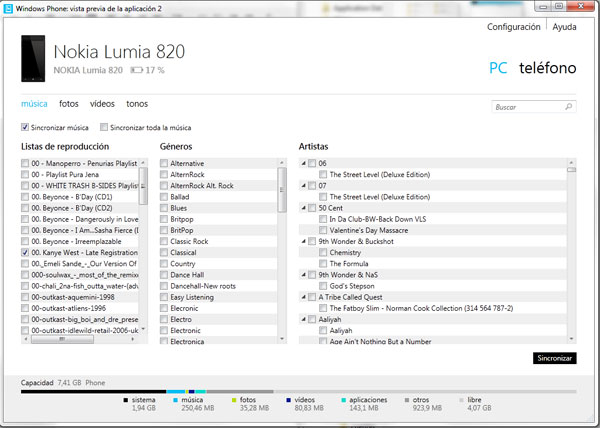This screenshot has height=428, width=600.
Task: Select the música tab
Action: tap(34, 104)
